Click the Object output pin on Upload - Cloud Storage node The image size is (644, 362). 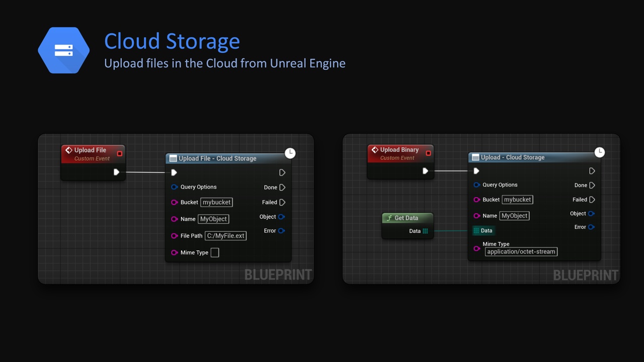[x=591, y=214]
